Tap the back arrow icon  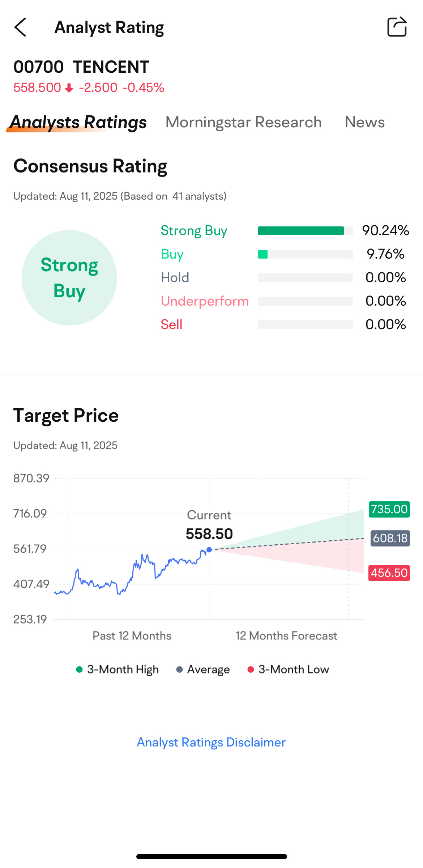[x=20, y=27]
